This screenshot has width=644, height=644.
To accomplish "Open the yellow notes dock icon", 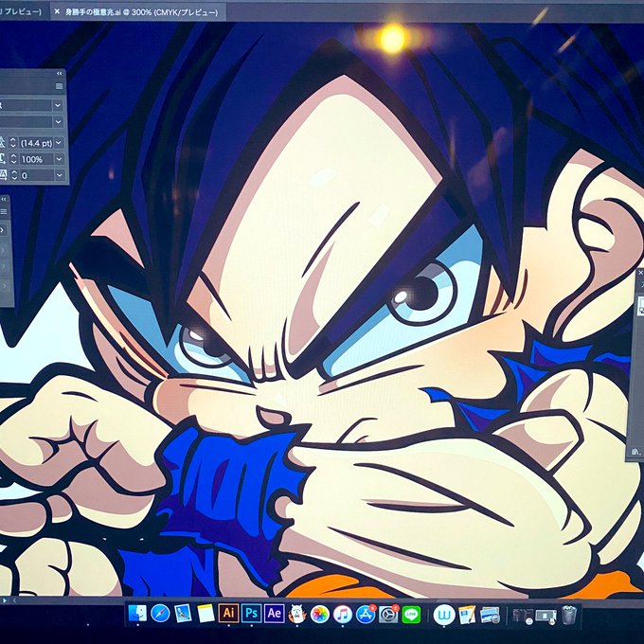I will pos(206,614).
